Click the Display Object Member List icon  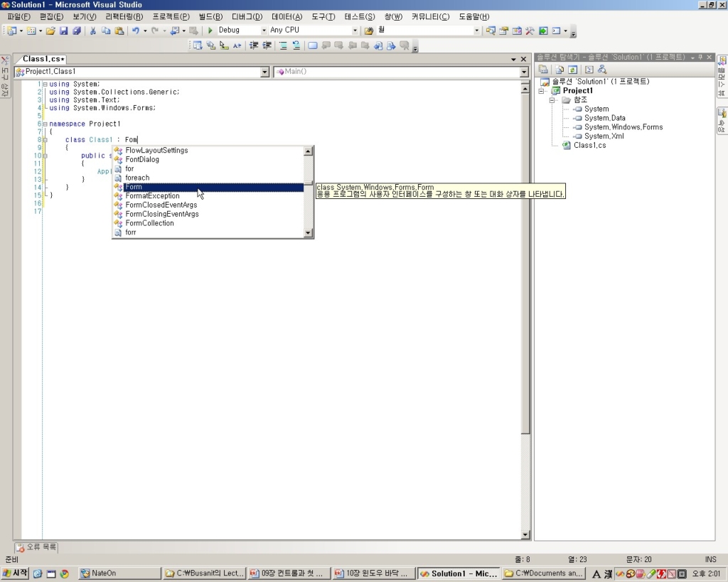pos(198,45)
